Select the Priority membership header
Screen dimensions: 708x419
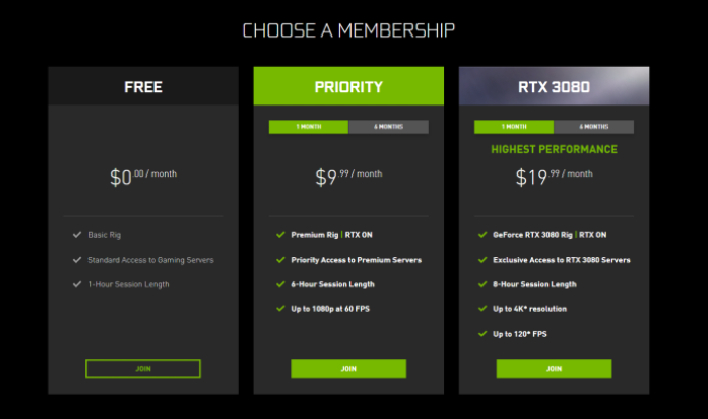(x=348, y=87)
